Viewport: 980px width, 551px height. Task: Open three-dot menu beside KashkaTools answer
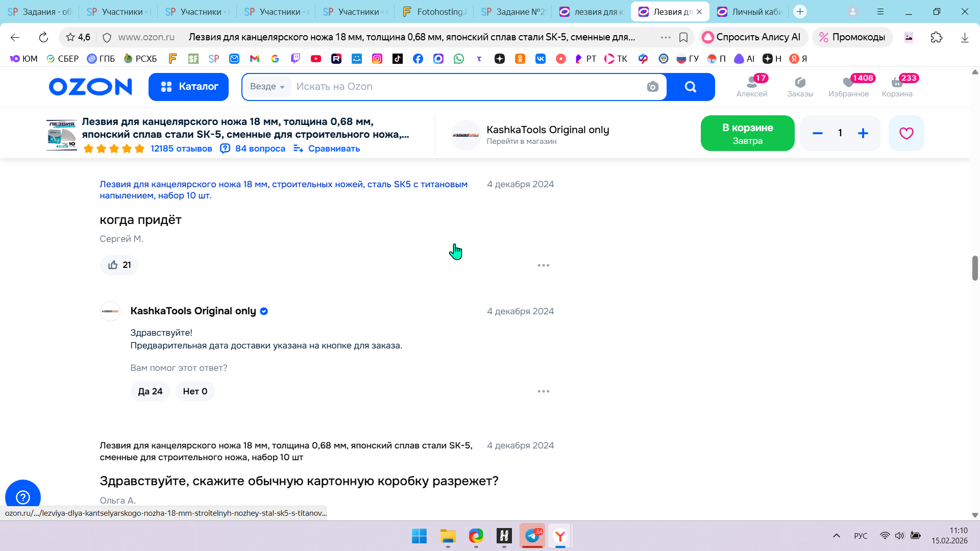click(x=543, y=391)
